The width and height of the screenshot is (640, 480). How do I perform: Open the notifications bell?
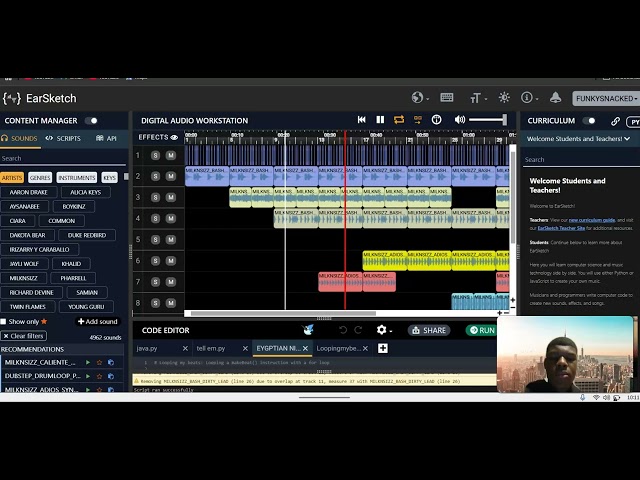click(x=555, y=98)
